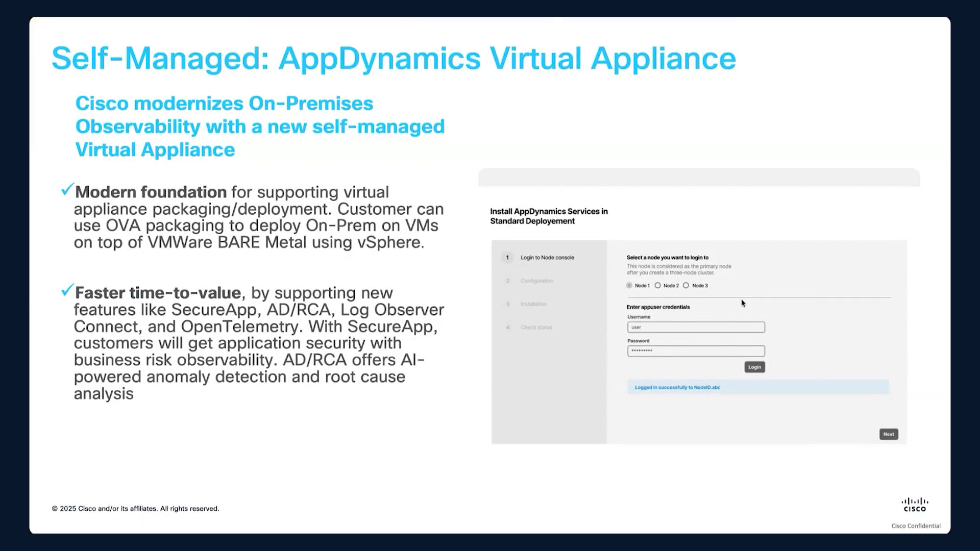Select the Node 1 radio button
The image size is (980, 551).
[629, 286]
